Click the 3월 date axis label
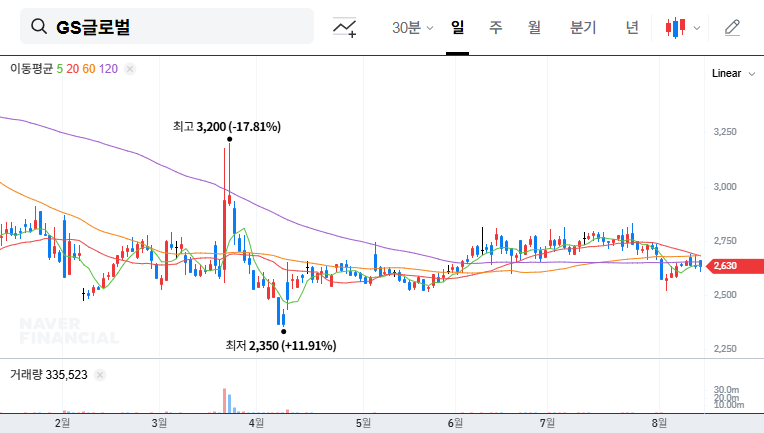 (159, 423)
